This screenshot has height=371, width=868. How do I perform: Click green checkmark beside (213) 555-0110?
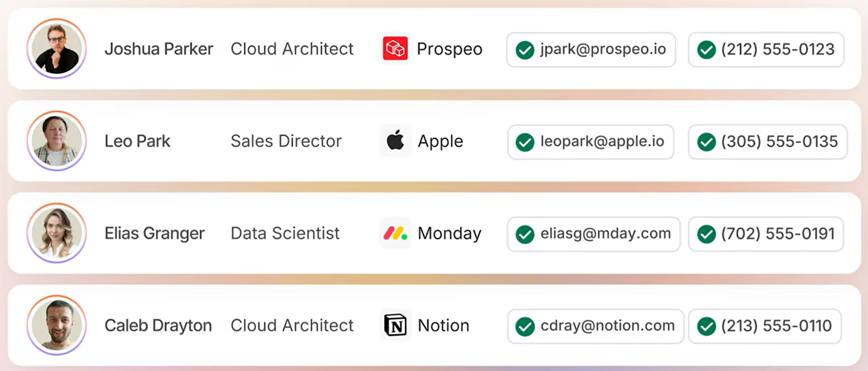click(x=706, y=327)
